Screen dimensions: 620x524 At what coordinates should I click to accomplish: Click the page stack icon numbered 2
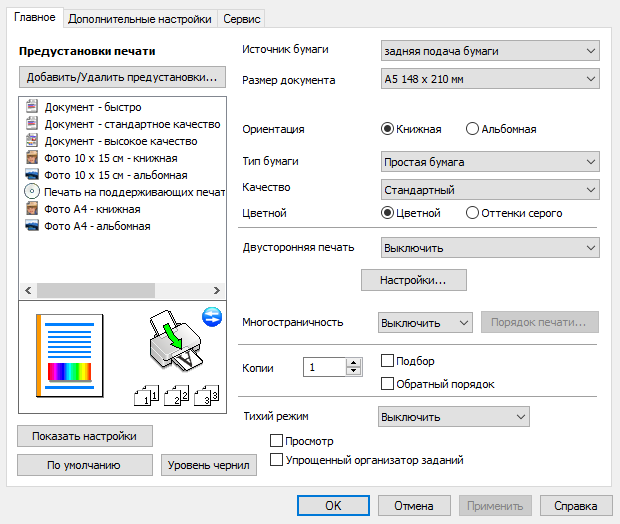176,395
